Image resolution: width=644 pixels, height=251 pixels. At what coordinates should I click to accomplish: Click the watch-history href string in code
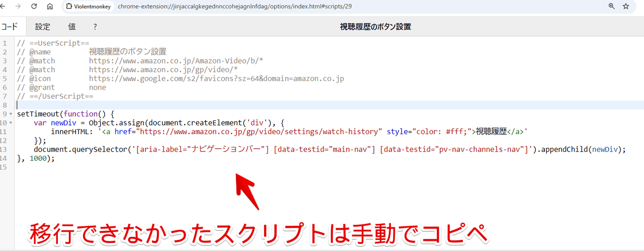(x=259, y=132)
